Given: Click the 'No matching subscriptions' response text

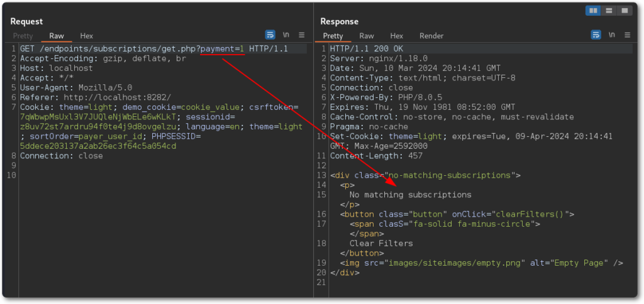Looking at the screenshot, I should 410,195.
